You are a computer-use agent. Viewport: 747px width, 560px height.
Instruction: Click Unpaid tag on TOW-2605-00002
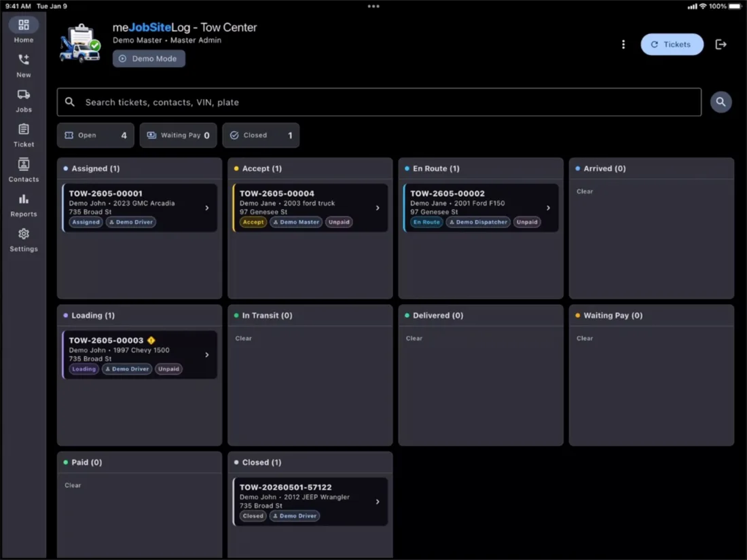[x=527, y=222]
